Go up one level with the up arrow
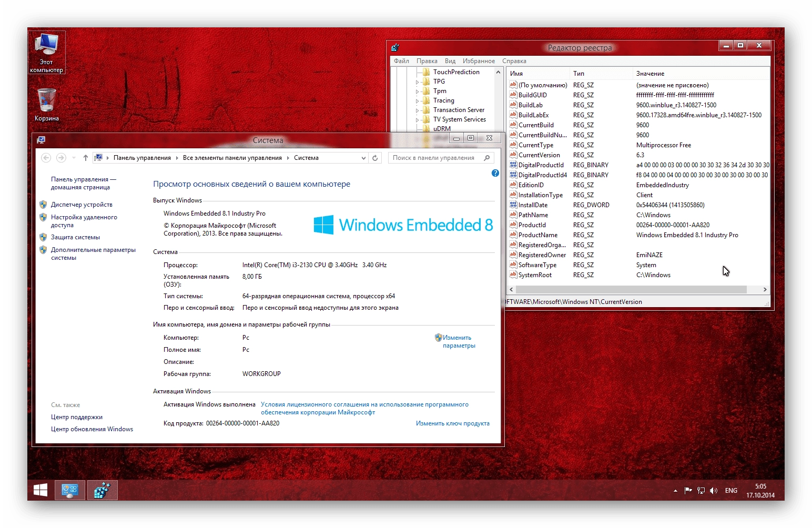Image resolution: width=812 pixels, height=528 pixels. [x=86, y=158]
